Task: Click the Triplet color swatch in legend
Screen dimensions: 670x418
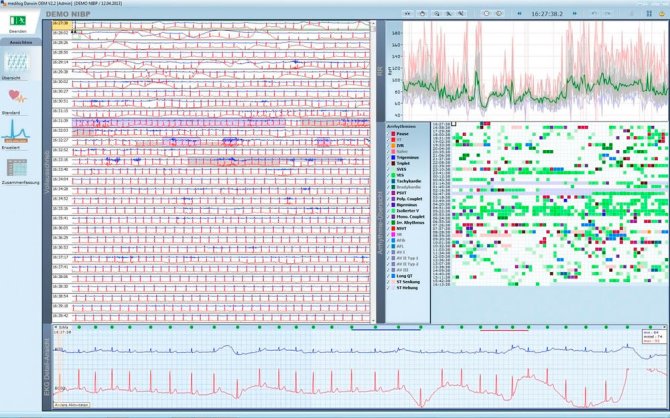Action: click(397, 163)
